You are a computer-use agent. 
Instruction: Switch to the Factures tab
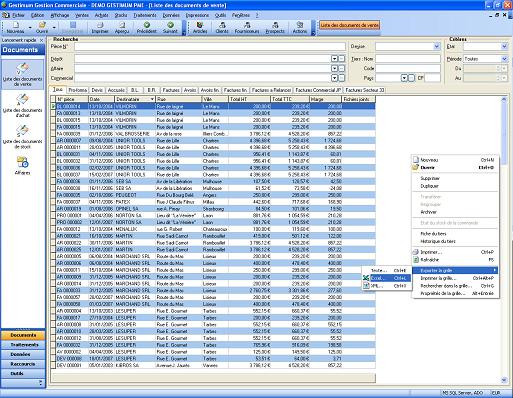[x=171, y=90]
